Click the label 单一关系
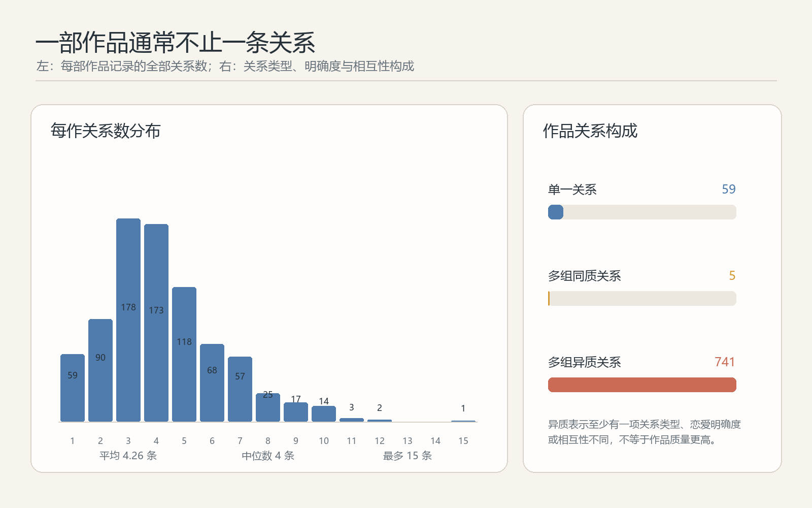 (x=572, y=189)
